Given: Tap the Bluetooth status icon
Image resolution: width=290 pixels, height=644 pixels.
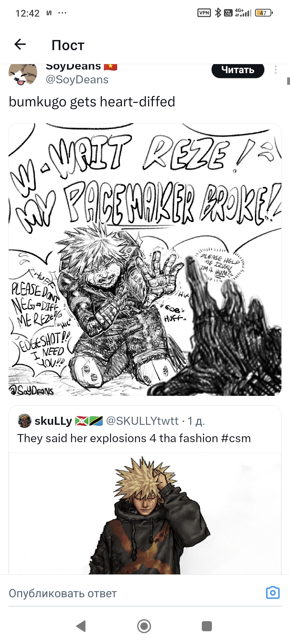Looking at the screenshot, I should 218,13.
